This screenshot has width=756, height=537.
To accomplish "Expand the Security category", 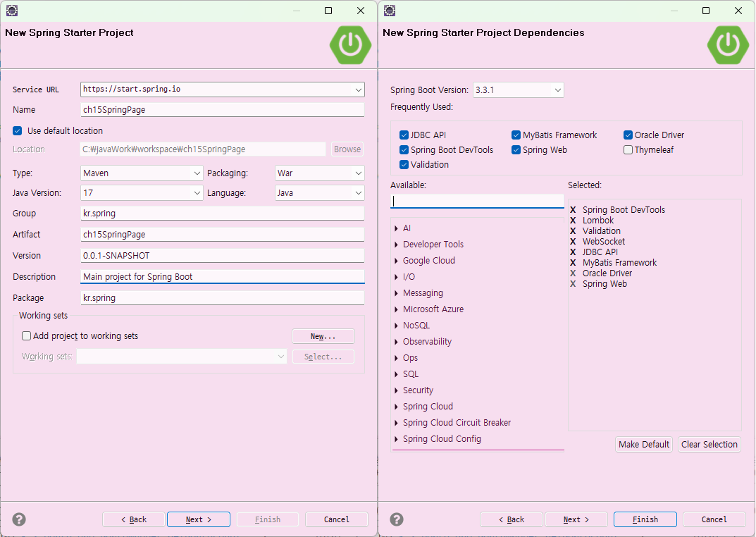I will [x=397, y=390].
